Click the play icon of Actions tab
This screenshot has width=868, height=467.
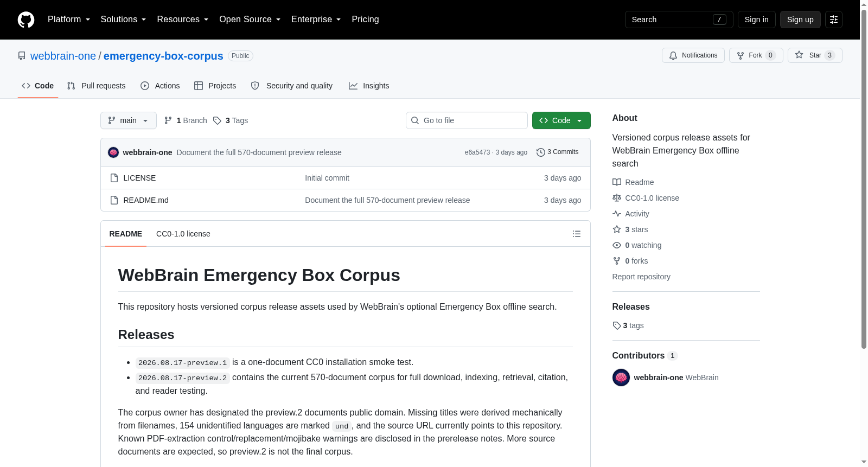[145, 86]
